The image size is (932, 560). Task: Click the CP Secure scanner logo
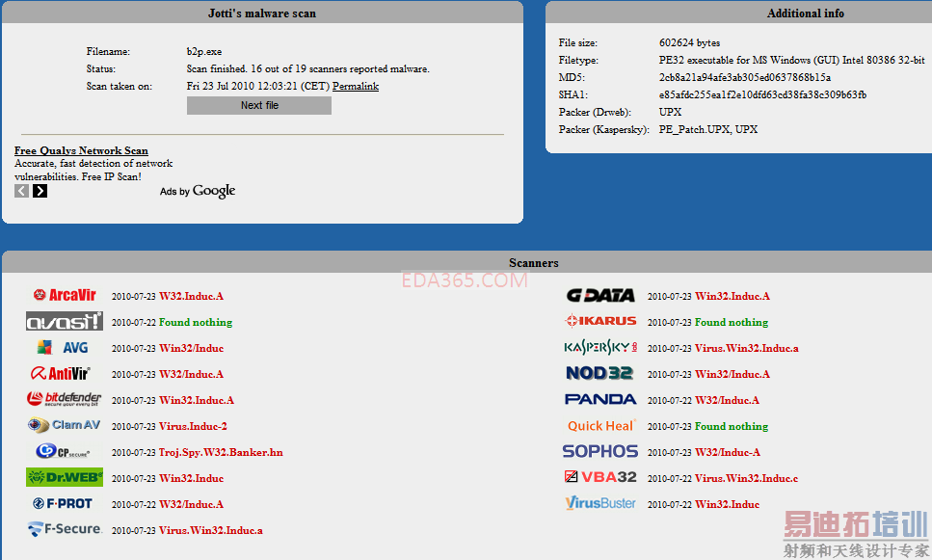coord(63,451)
